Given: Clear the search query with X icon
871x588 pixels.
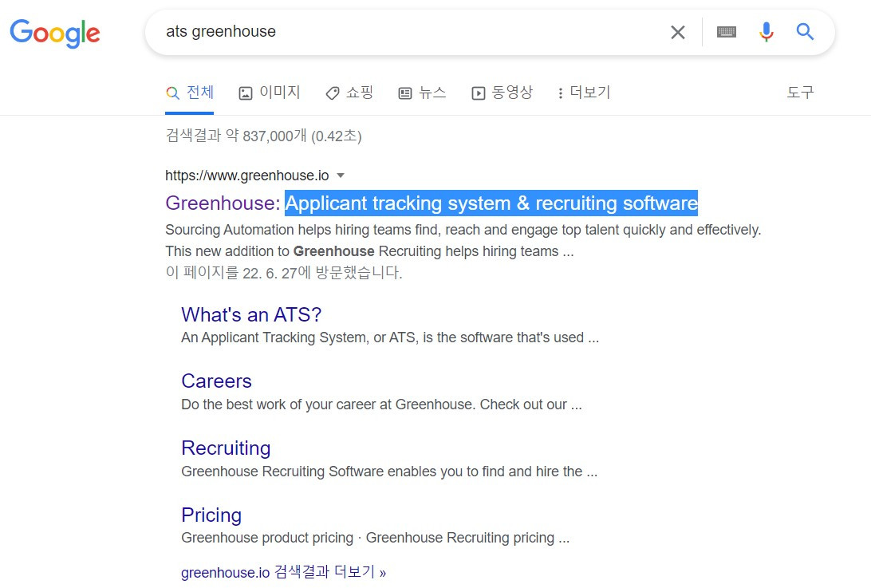Looking at the screenshot, I should 678,32.
